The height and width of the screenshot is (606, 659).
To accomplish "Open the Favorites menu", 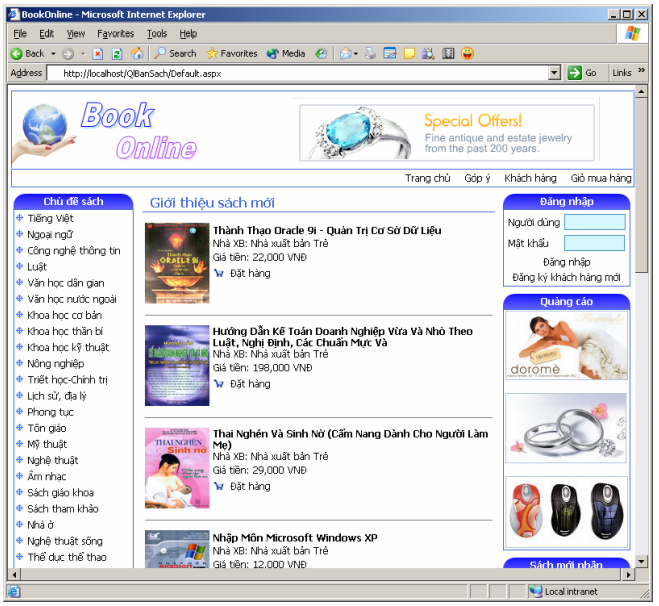I will pyautogui.click(x=115, y=34).
